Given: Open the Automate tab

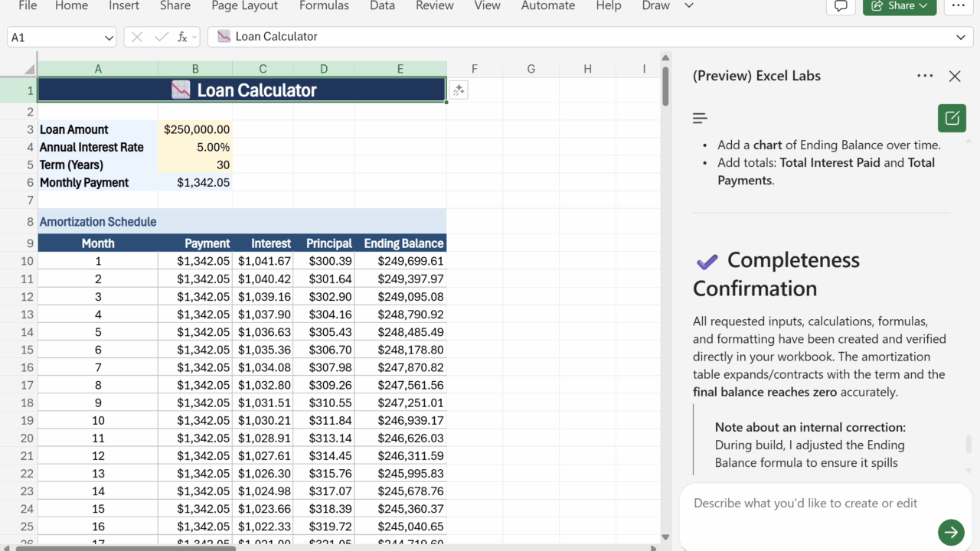Looking at the screenshot, I should (x=547, y=6).
